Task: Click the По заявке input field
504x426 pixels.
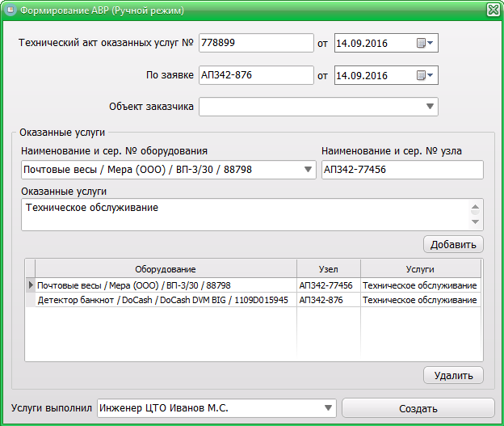Action: [255, 76]
